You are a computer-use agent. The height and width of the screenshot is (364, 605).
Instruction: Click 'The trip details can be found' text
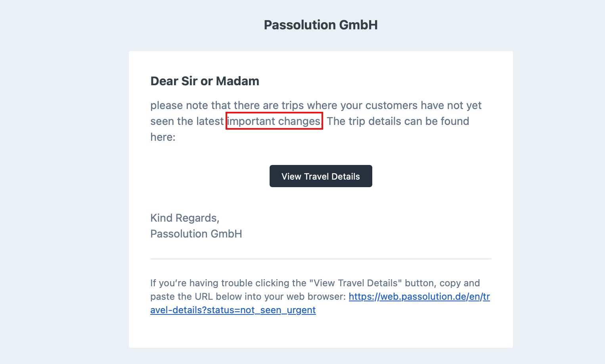(398, 121)
